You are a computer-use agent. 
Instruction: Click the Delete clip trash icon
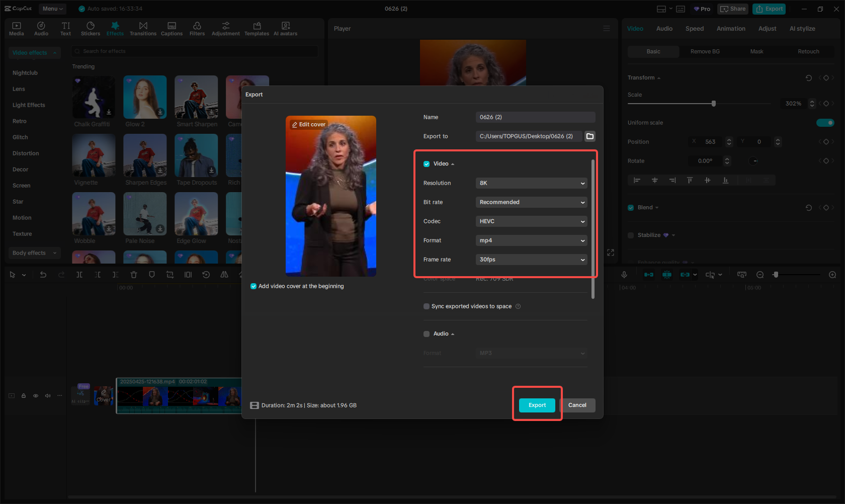point(133,275)
